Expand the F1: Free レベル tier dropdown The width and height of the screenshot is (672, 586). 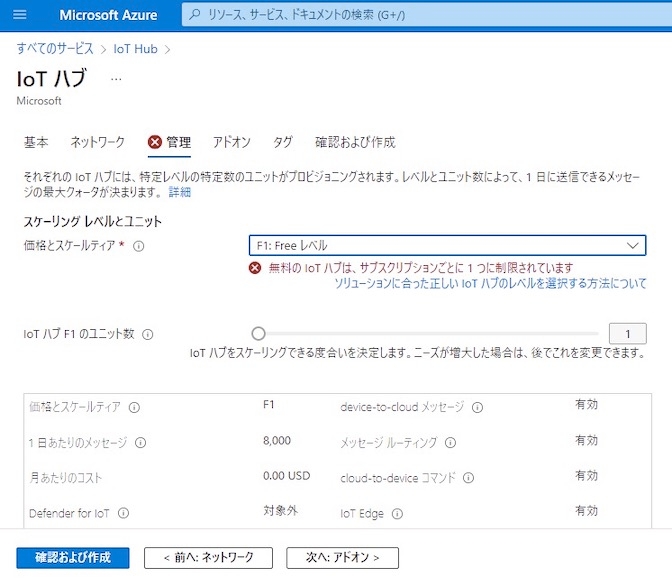coord(447,245)
